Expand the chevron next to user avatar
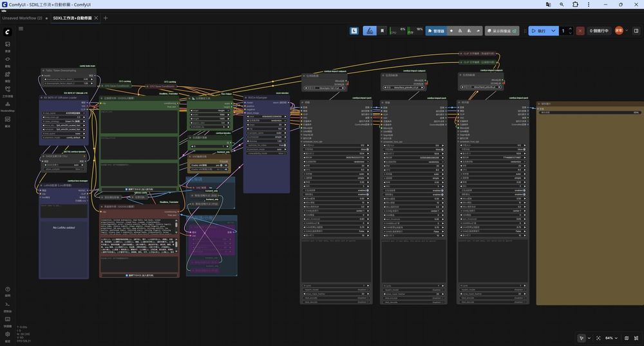The image size is (644, 346). 627,31
